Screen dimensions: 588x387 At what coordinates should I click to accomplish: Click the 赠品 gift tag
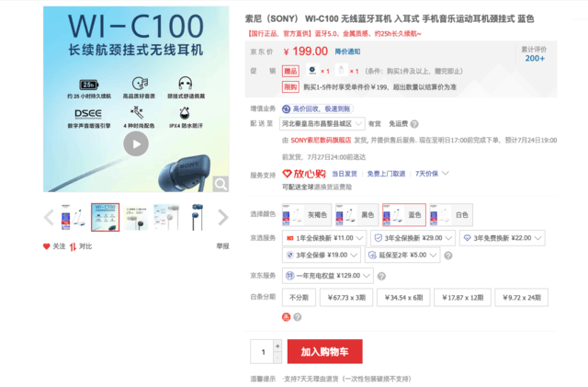(x=290, y=71)
